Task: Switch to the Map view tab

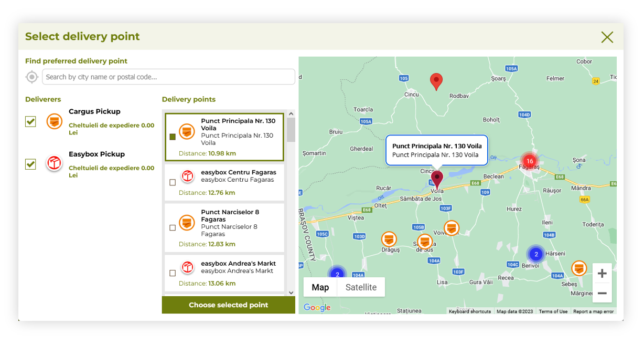Action: (x=320, y=287)
